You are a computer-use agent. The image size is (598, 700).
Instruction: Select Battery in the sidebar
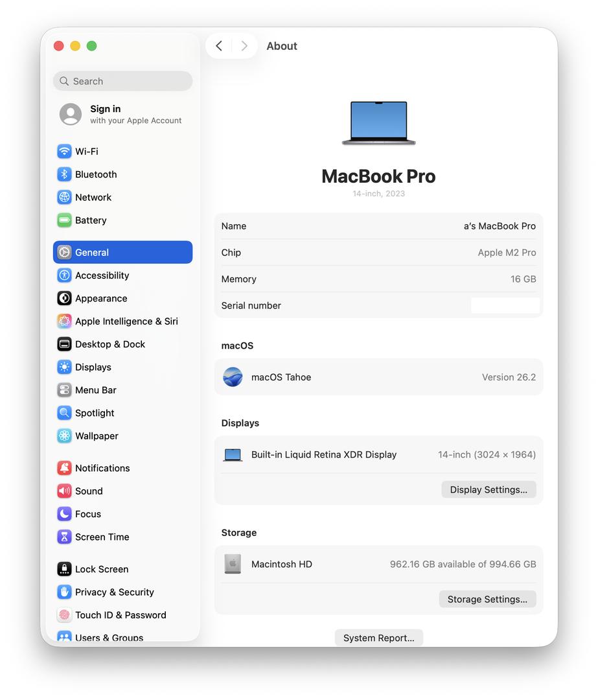pos(122,220)
